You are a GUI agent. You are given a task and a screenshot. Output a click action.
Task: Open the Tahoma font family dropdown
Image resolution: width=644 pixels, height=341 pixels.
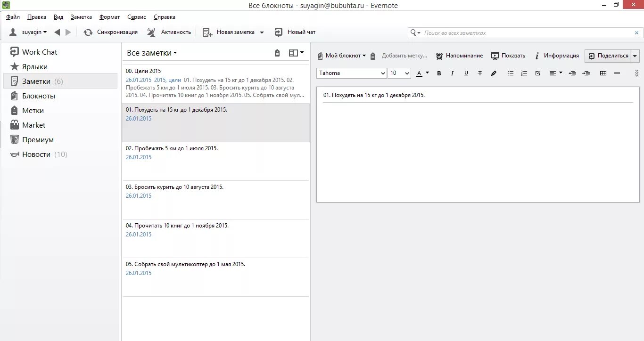(352, 73)
